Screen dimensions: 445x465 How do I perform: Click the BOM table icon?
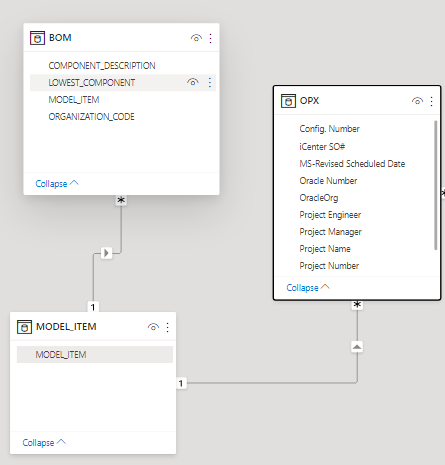[x=37, y=38]
